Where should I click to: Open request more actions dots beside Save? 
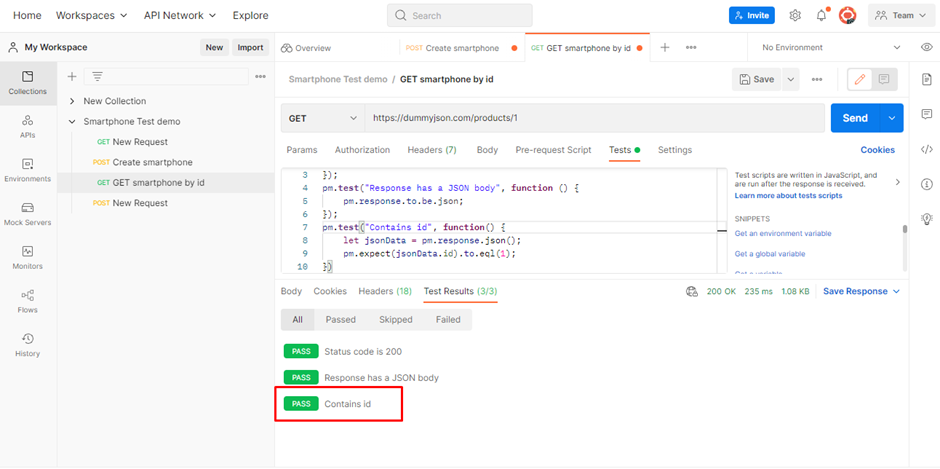click(x=817, y=79)
